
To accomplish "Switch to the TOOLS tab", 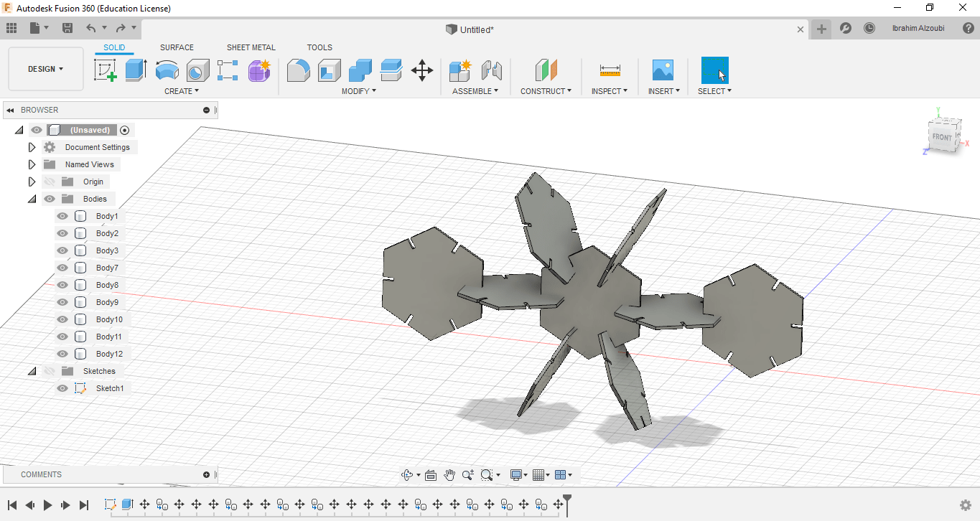I will 319,47.
